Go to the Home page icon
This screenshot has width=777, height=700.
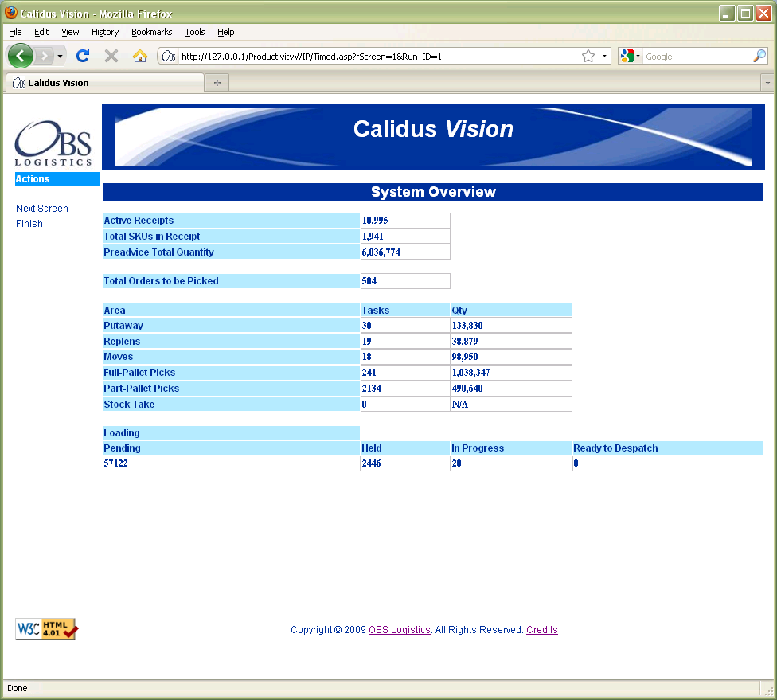(x=140, y=56)
